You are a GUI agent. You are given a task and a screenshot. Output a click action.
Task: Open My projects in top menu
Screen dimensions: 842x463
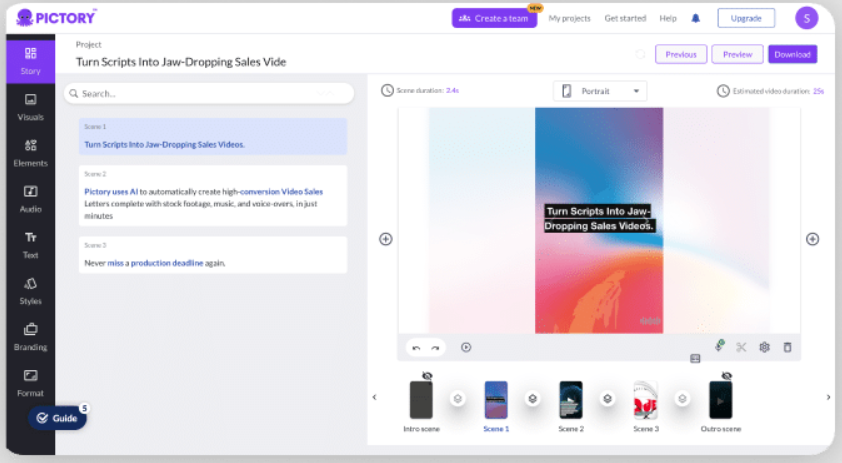coord(569,18)
